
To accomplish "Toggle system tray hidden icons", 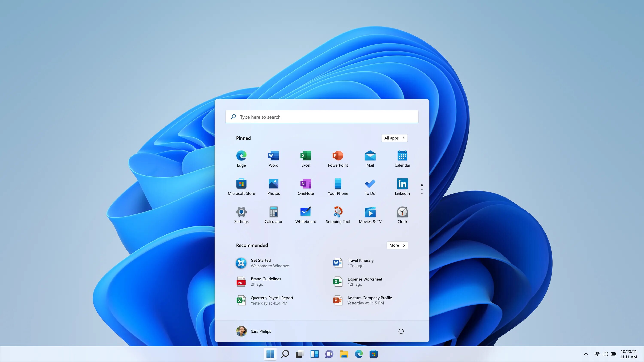I will 586,354.
